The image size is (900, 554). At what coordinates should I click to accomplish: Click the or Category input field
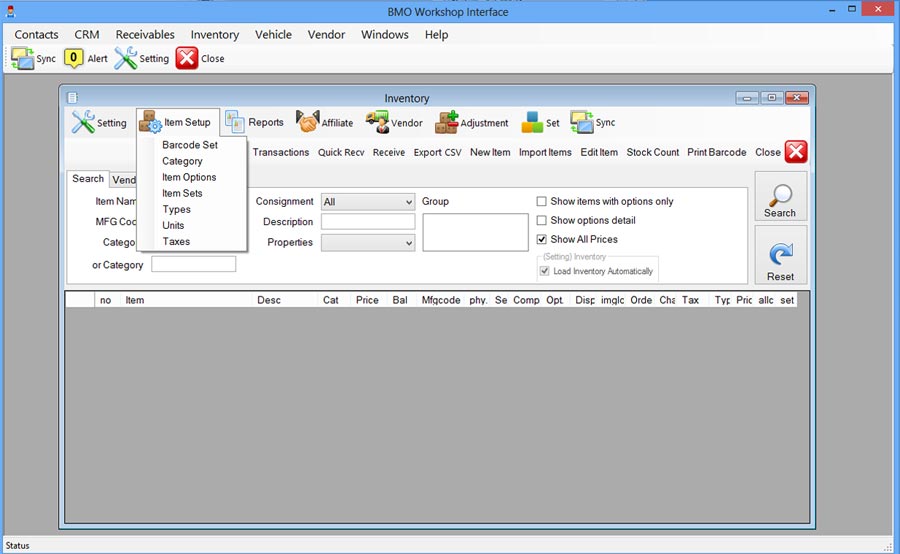(x=193, y=264)
